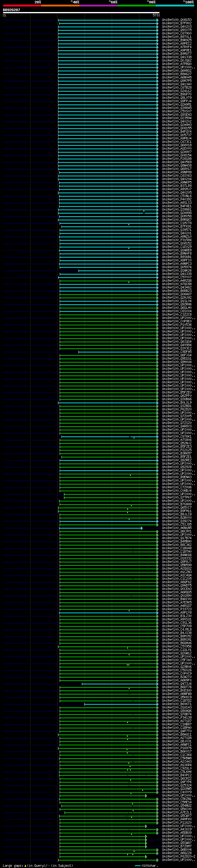Click hit label UniRef100_P62820
This screenshot has width=197, height=868.
[x=177, y=410]
